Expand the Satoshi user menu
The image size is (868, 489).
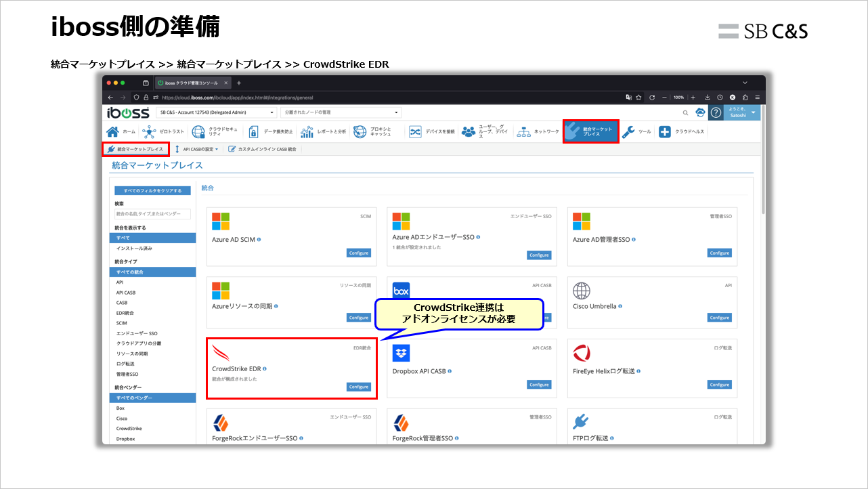click(x=741, y=112)
